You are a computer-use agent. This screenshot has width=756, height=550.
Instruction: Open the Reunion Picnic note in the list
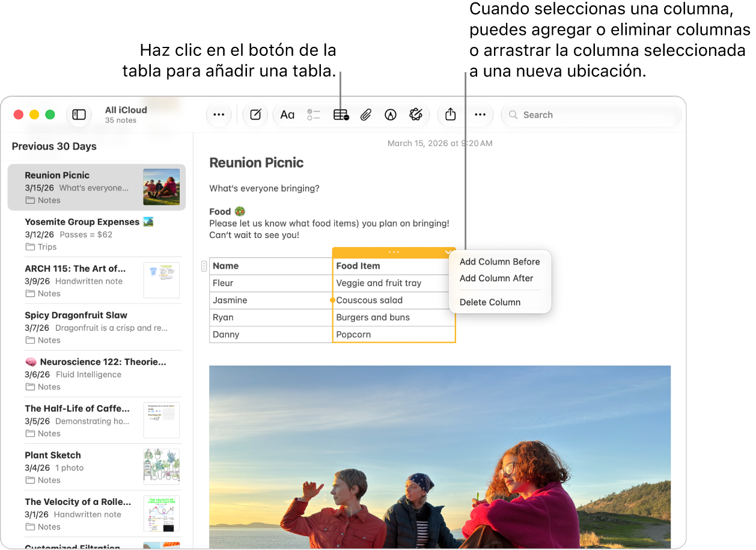point(97,188)
